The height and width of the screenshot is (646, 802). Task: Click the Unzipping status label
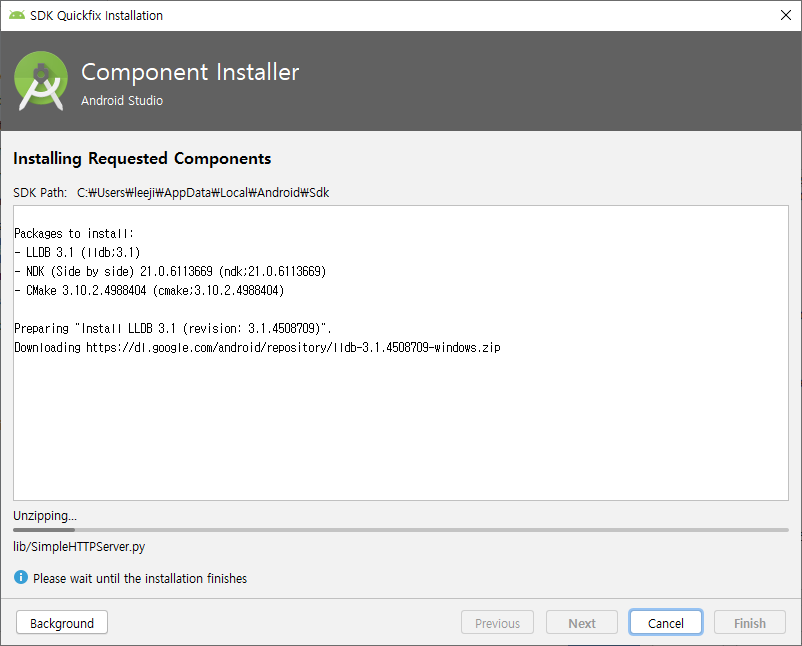pos(44,516)
